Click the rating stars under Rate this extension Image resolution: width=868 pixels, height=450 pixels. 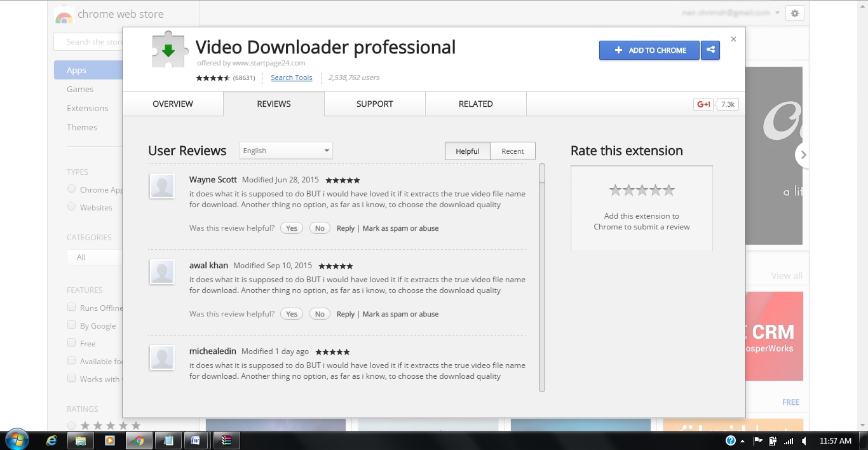[642, 190]
